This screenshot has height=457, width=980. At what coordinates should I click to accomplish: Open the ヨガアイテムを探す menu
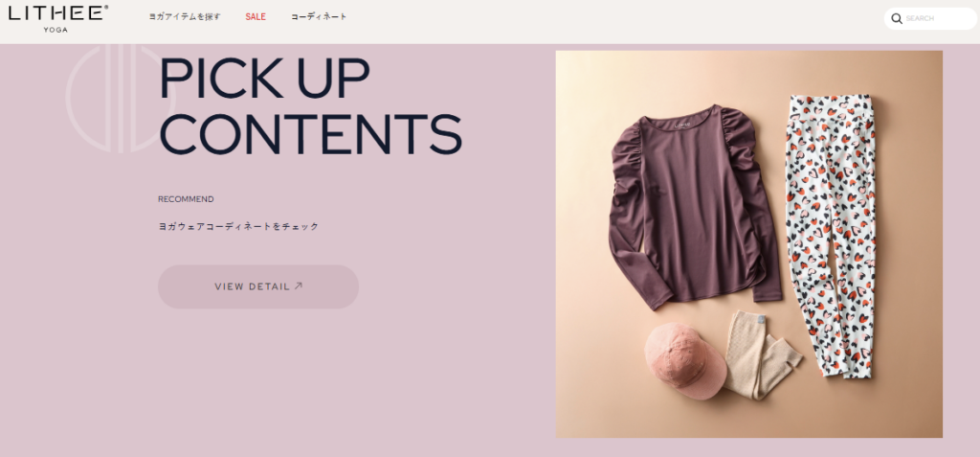click(x=185, y=17)
